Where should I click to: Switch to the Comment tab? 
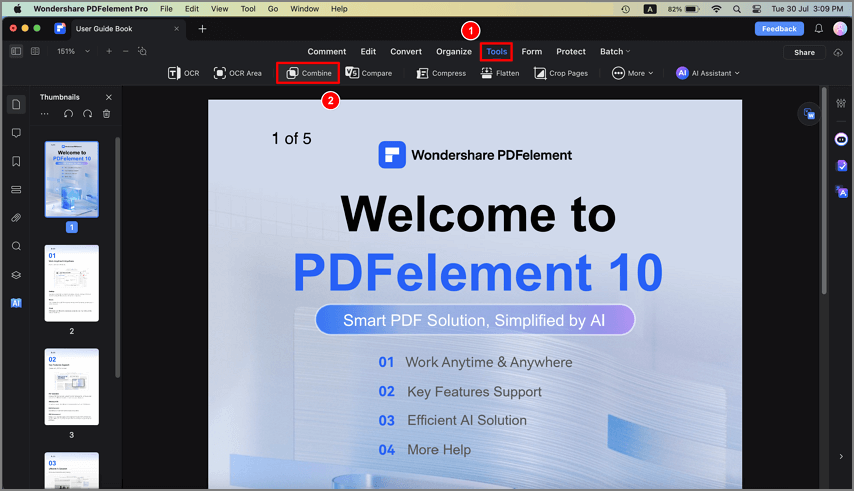point(327,51)
